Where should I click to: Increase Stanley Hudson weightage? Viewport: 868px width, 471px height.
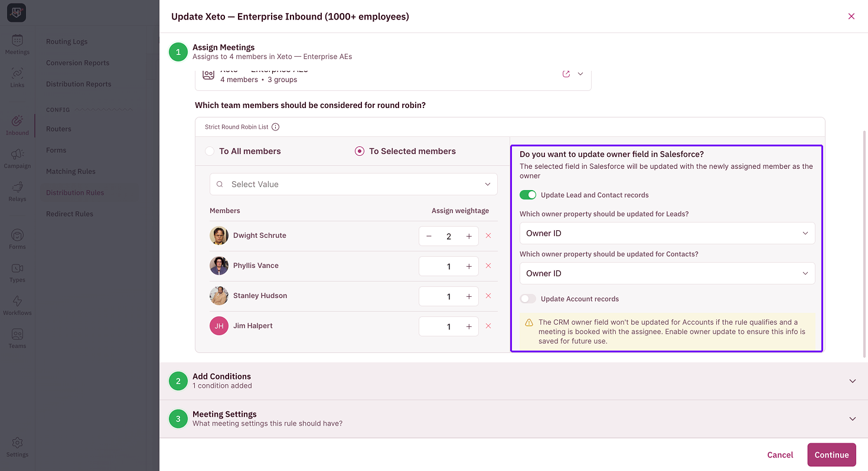pos(469,296)
